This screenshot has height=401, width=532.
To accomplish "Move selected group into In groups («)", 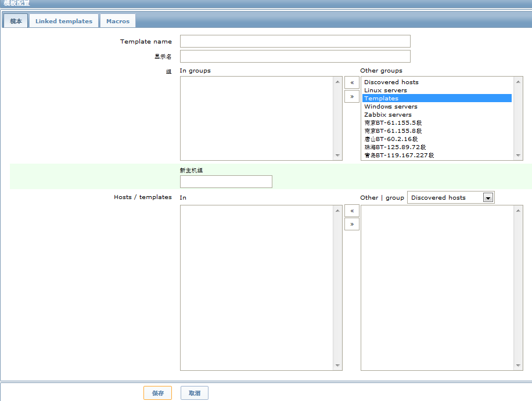I will (x=352, y=82).
